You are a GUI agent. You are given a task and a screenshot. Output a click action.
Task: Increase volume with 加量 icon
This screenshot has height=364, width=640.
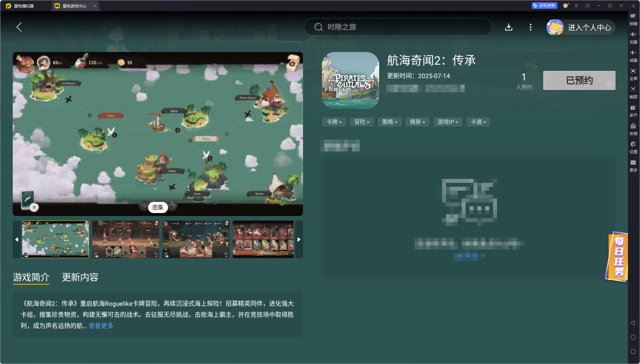(633, 38)
